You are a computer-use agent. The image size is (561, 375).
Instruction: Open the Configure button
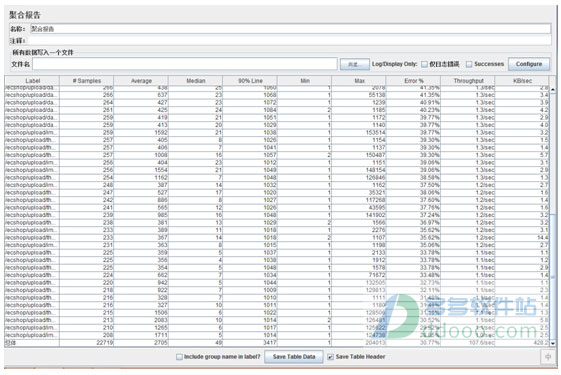(529, 64)
